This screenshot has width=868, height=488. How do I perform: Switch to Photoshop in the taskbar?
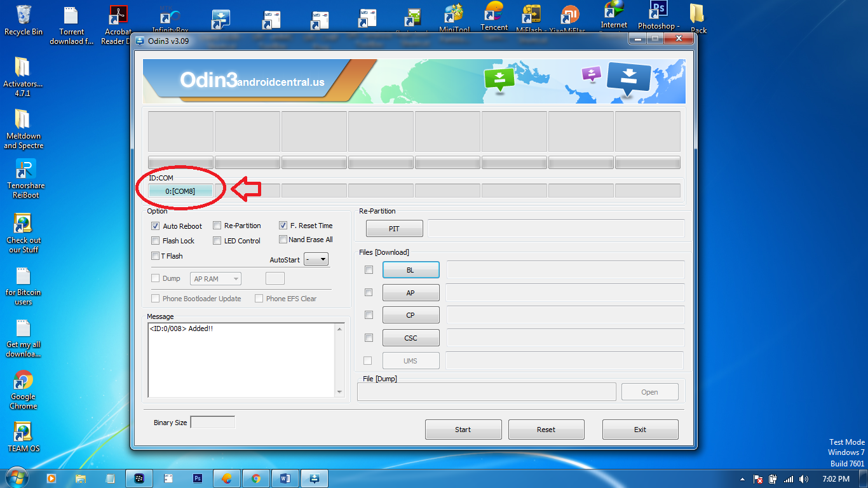coord(198,478)
